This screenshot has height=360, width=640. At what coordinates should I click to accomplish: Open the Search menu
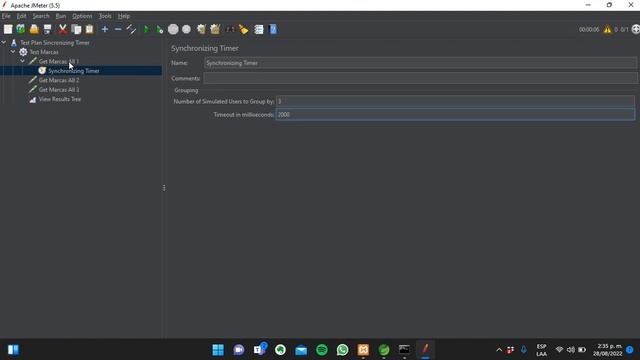coord(41,16)
